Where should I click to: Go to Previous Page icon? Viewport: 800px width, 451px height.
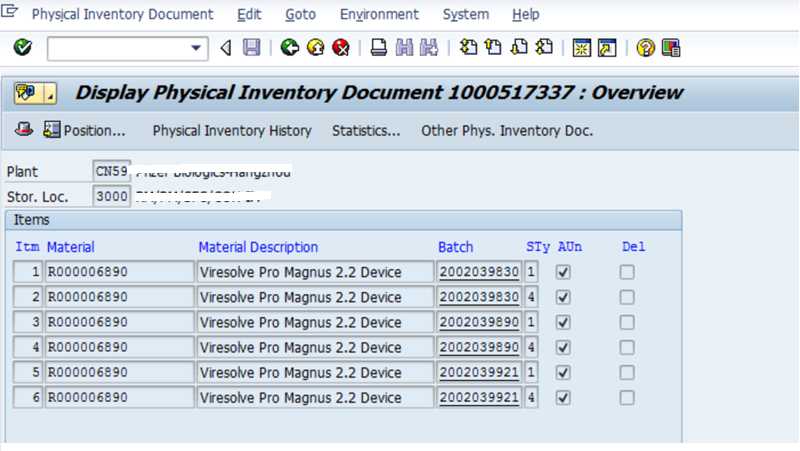(x=493, y=47)
